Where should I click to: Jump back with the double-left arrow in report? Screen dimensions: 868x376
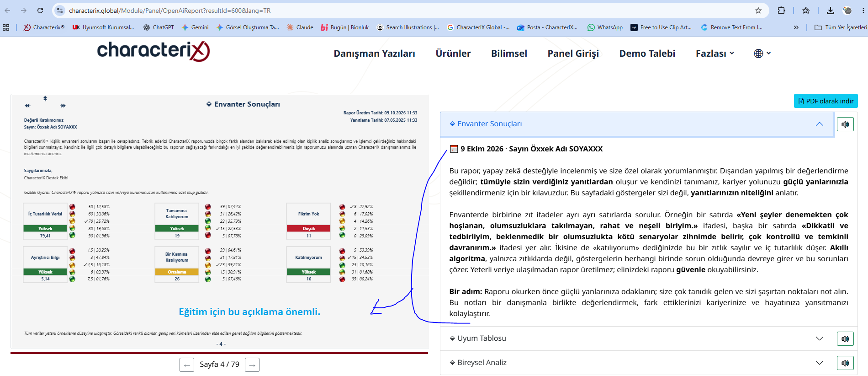pos(27,106)
